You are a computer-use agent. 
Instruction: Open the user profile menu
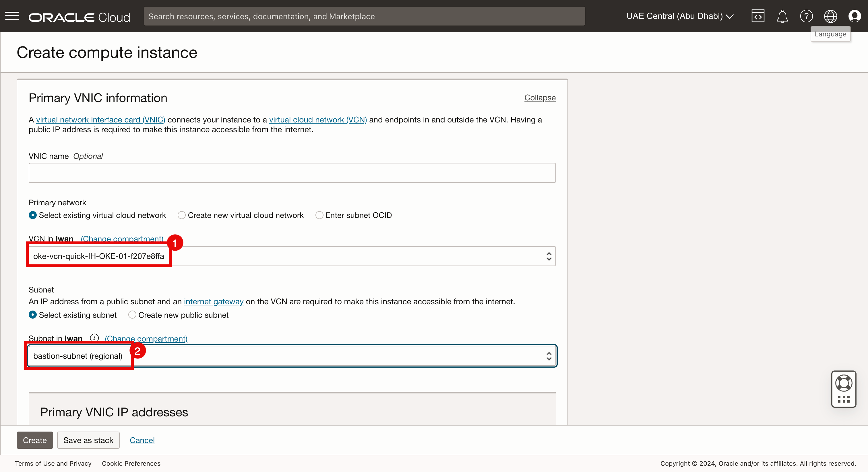tap(855, 16)
